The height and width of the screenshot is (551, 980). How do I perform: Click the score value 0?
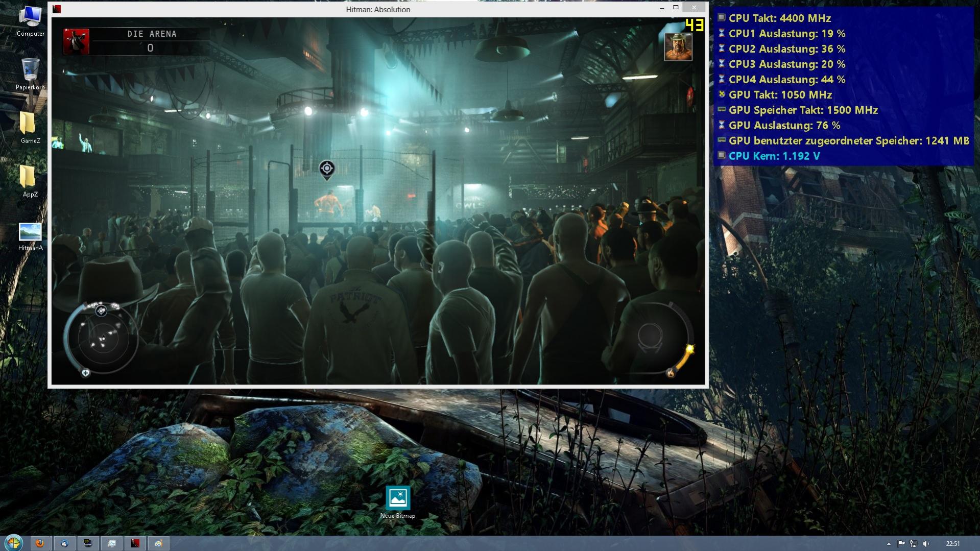(x=150, y=48)
